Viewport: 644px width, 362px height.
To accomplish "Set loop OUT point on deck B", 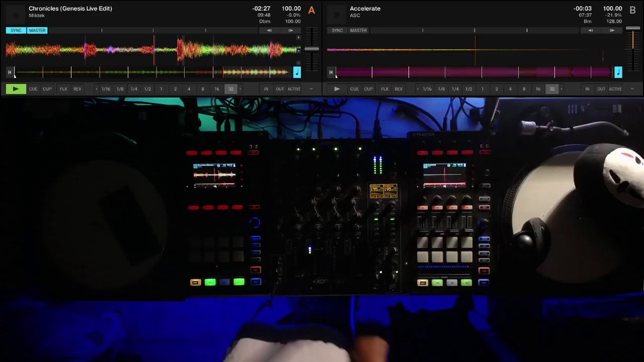I will [x=601, y=89].
